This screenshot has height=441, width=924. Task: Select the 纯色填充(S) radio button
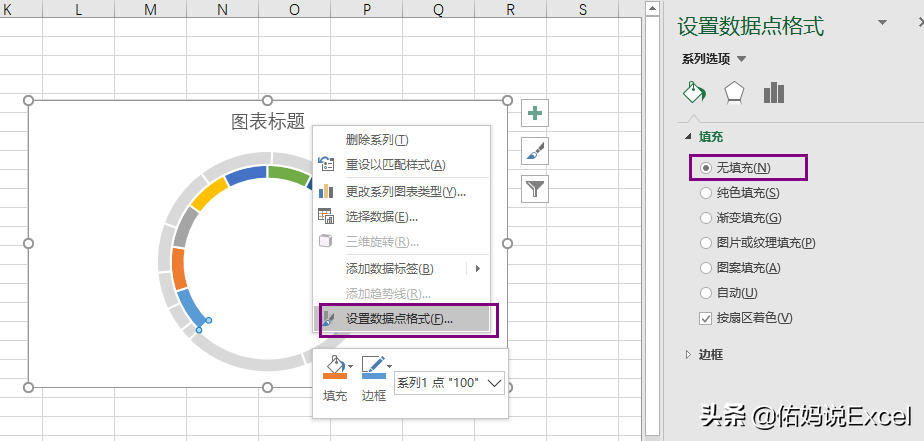point(705,193)
